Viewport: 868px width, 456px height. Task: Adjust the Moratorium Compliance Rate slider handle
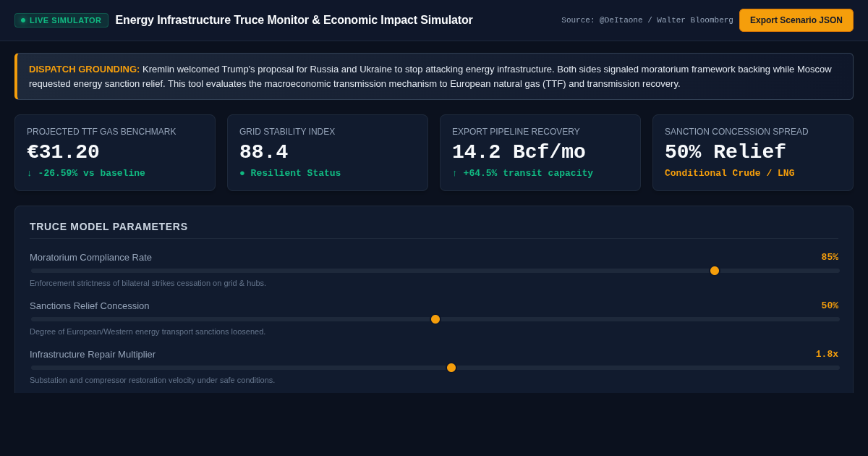[x=715, y=271]
